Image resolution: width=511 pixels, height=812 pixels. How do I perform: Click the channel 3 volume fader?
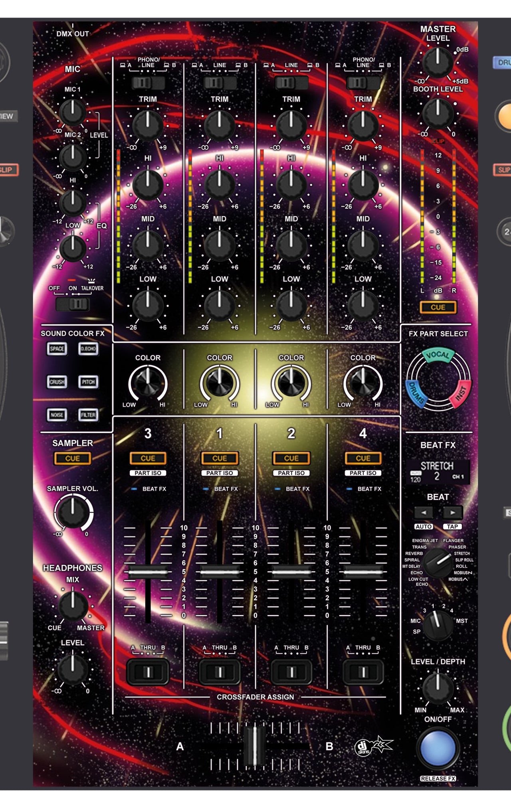148,572
